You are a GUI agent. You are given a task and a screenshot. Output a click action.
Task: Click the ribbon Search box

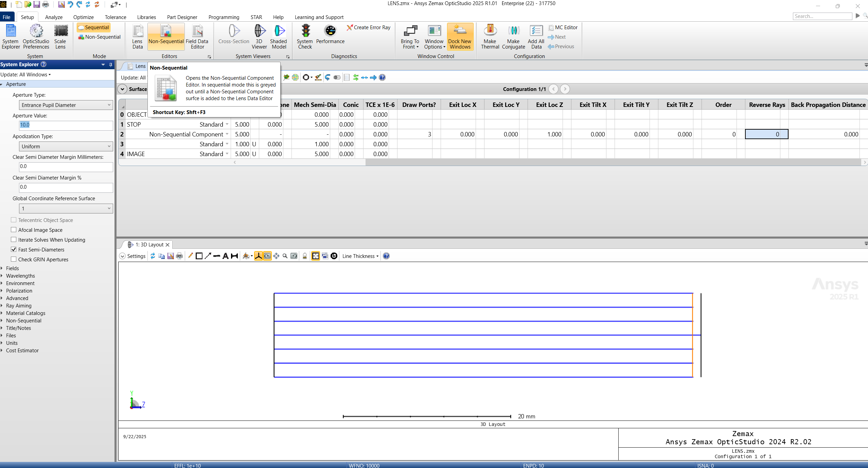(822, 16)
